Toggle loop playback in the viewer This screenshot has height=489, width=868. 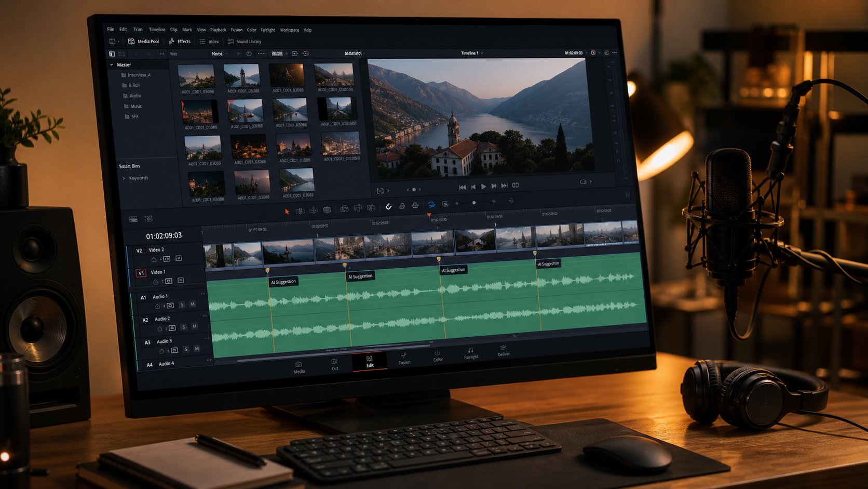pos(516,185)
